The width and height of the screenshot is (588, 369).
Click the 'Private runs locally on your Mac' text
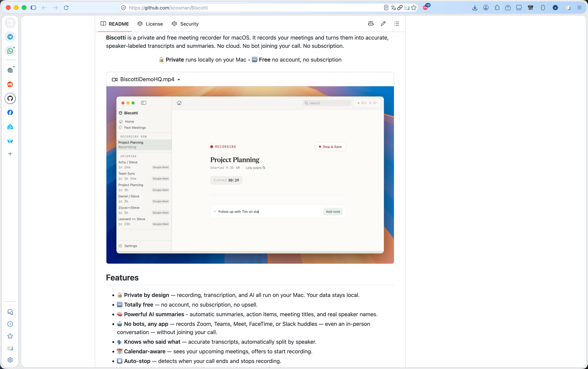tap(206, 60)
